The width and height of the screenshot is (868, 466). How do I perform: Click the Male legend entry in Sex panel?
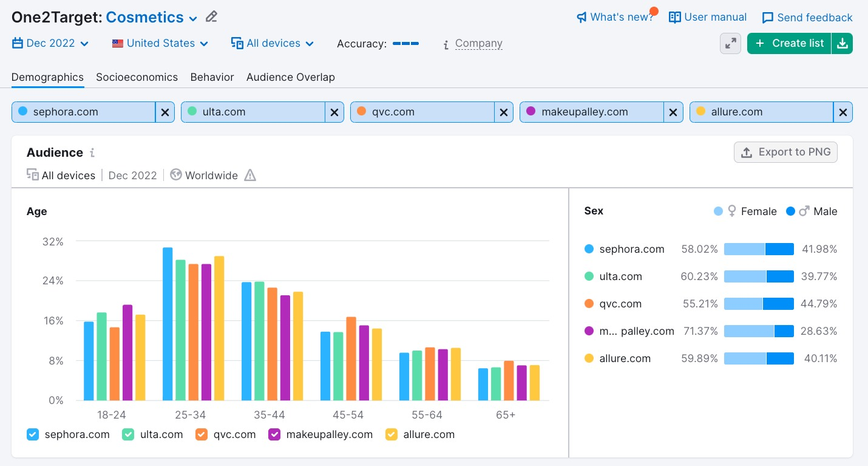coord(812,211)
